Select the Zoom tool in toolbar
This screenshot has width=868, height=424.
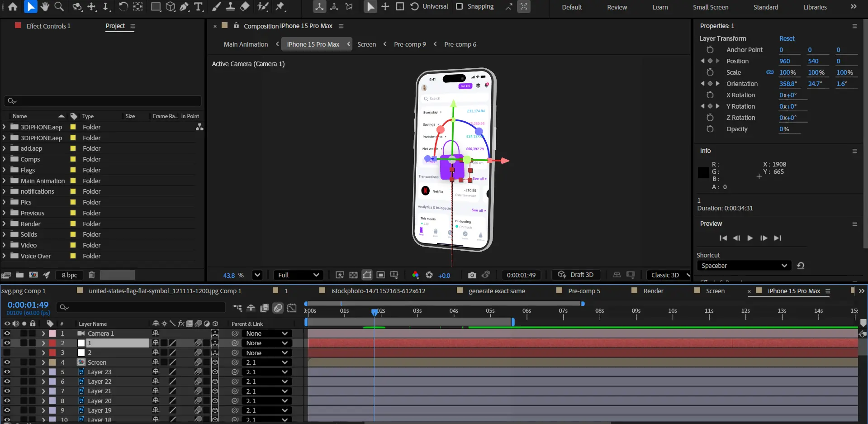click(x=59, y=7)
